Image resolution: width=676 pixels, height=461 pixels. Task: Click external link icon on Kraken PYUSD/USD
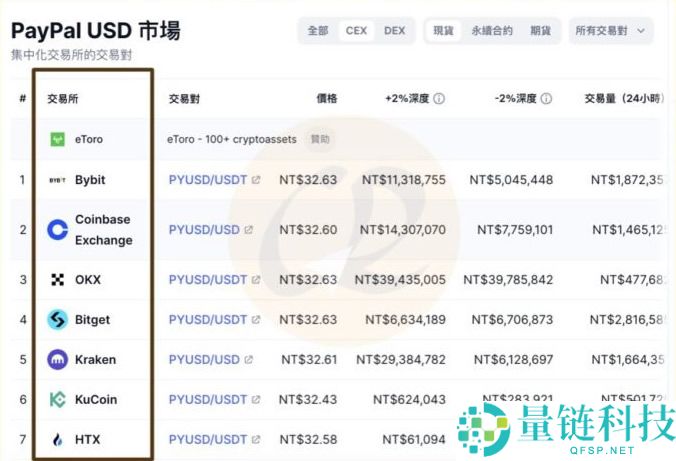coord(248,360)
